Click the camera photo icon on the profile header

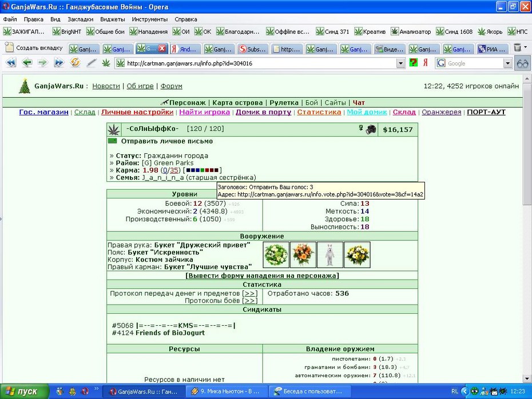click(371, 129)
